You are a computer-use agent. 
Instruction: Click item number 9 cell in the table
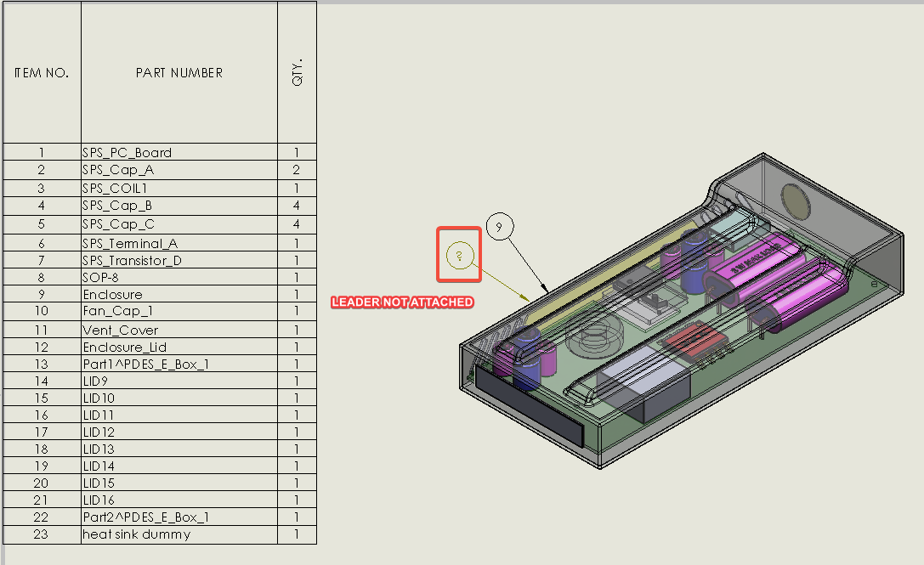coord(42,294)
